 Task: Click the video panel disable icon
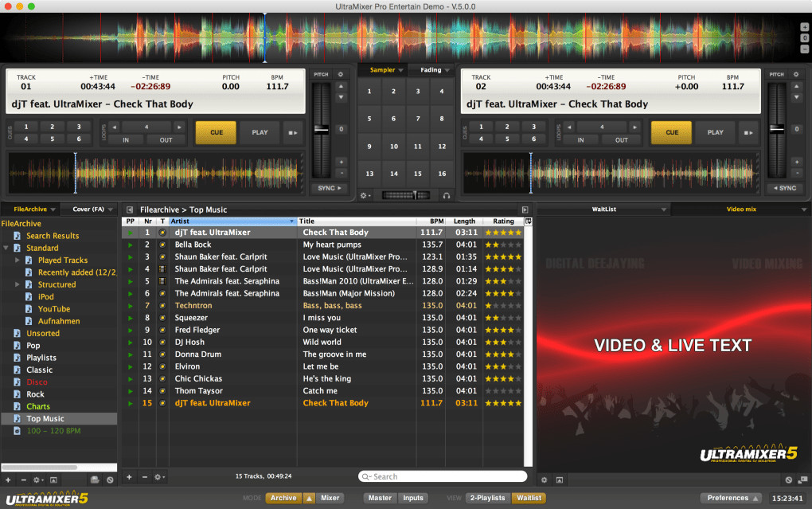pos(788,480)
